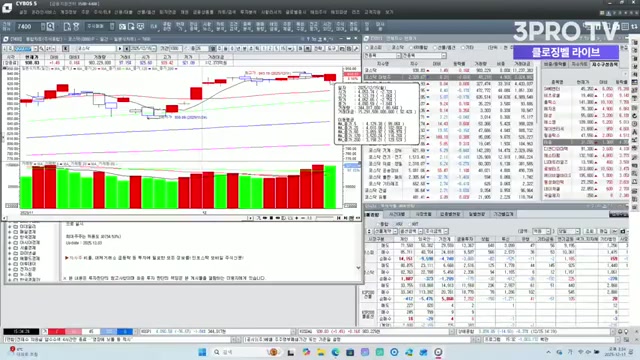Click the news panel scroll-down chevron
The width and height of the screenshot is (640, 360).
pos(358,268)
